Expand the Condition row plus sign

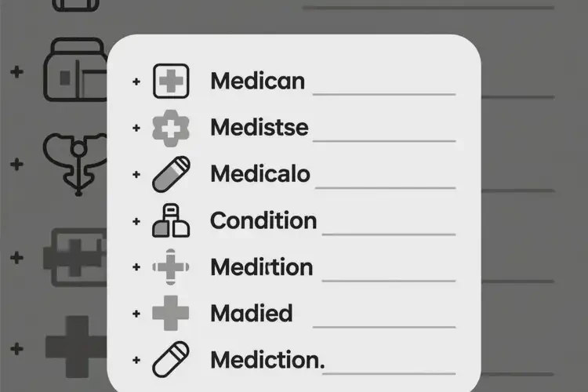pyautogui.click(x=136, y=222)
